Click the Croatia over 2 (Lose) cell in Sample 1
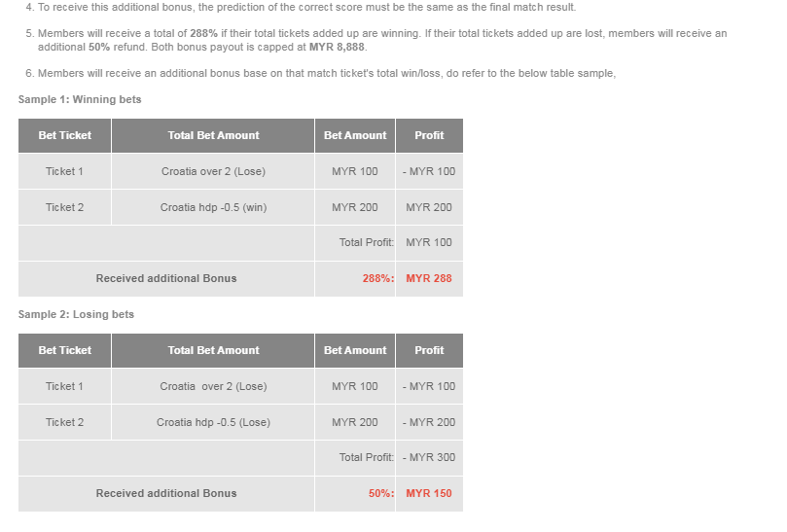The height and width of the screenshot is (532, 787). (213, 171)
